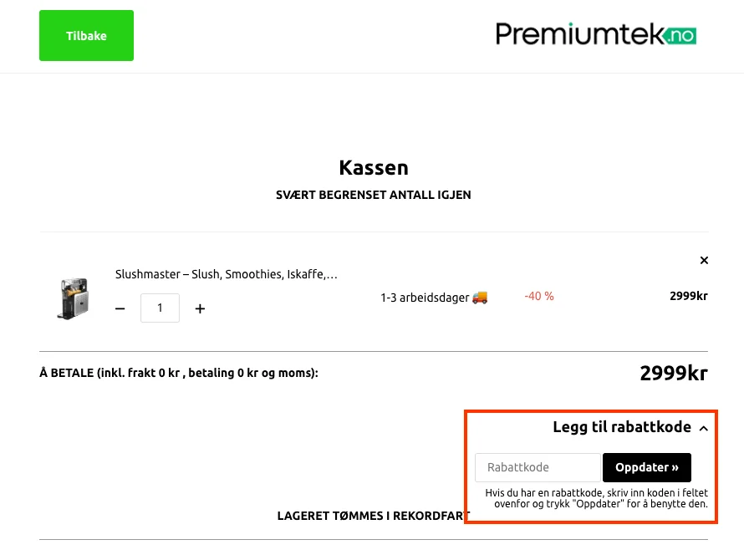744x560 pixels.
Task: Click the × to remove the Slushmaster item
Action: 704,260
